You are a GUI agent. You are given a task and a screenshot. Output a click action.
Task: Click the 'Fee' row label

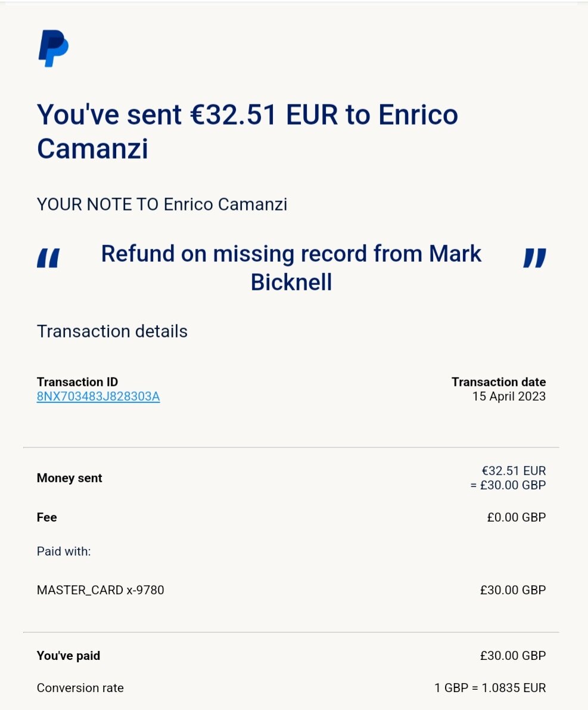click(x=46, y=517)
